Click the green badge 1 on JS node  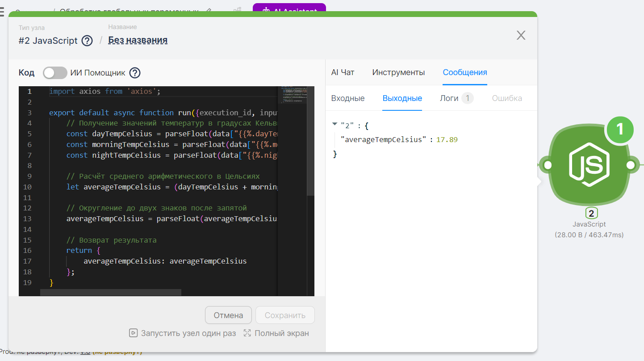click(x=619, y=130)
